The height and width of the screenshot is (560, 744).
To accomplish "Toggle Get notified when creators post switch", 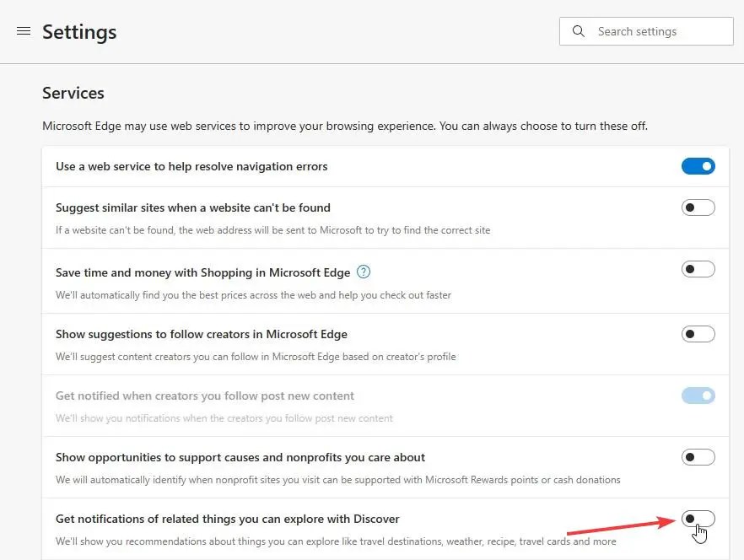I will pyautogui.click(x=698, y=396).
